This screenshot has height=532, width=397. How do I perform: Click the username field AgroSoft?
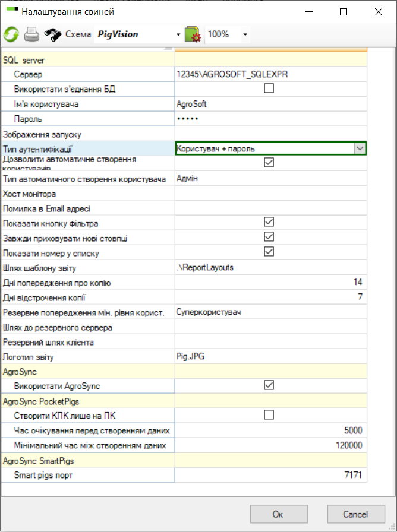pos(270,104)
